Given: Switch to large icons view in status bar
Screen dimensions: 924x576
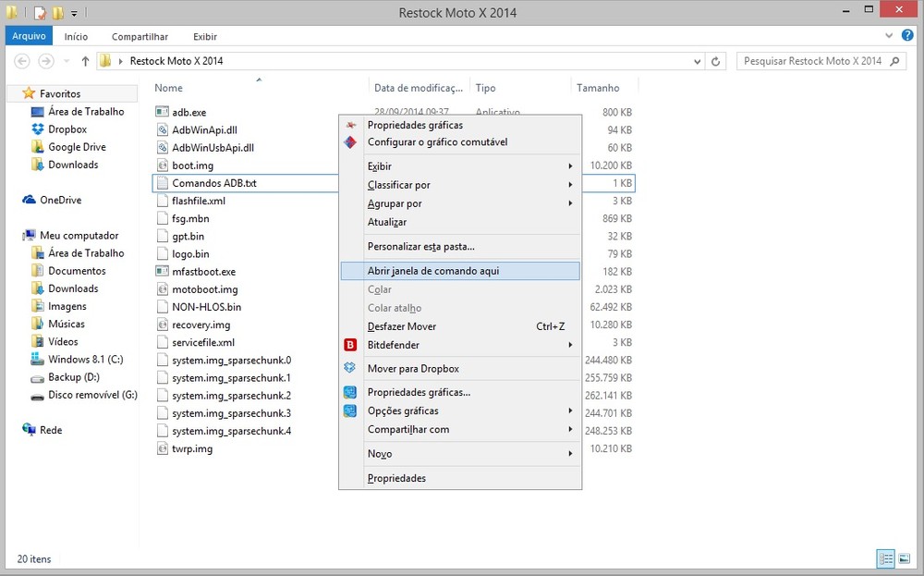Looking at the screenshot, I should 904,558.
